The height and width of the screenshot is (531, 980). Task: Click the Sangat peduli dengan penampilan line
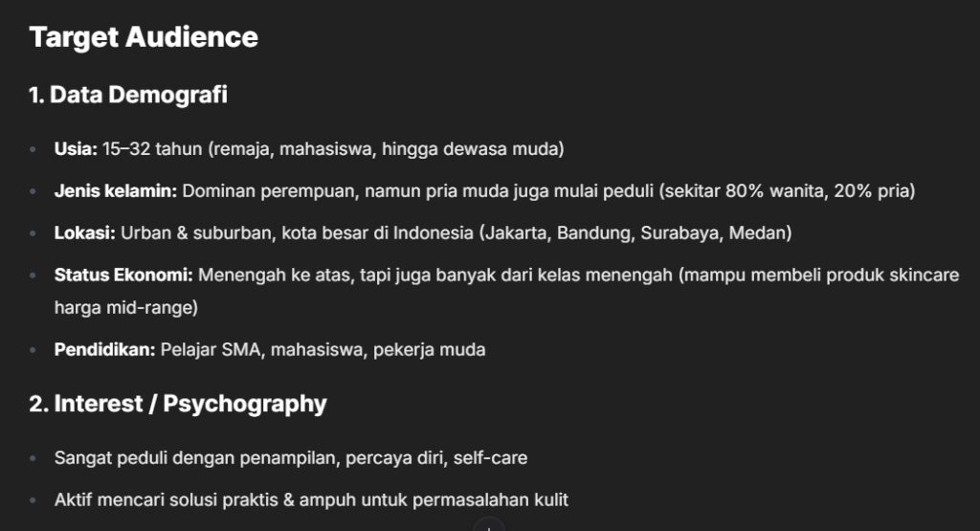(x=291, y=457)
